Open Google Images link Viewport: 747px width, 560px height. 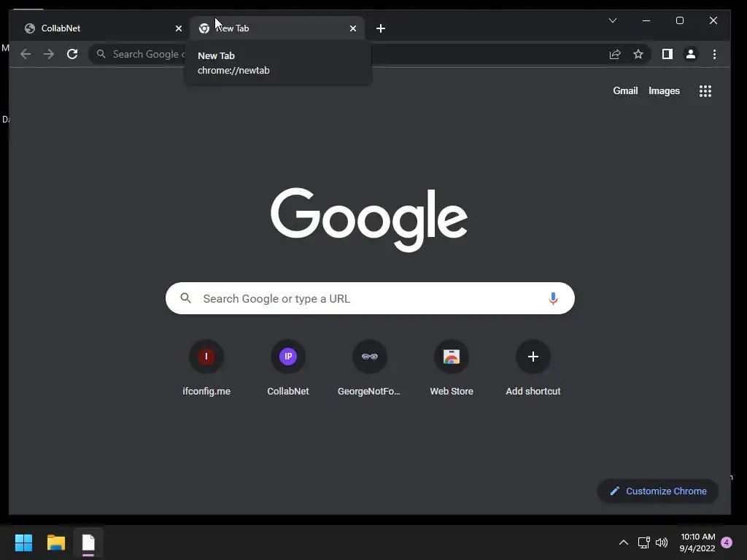(664, 91)
